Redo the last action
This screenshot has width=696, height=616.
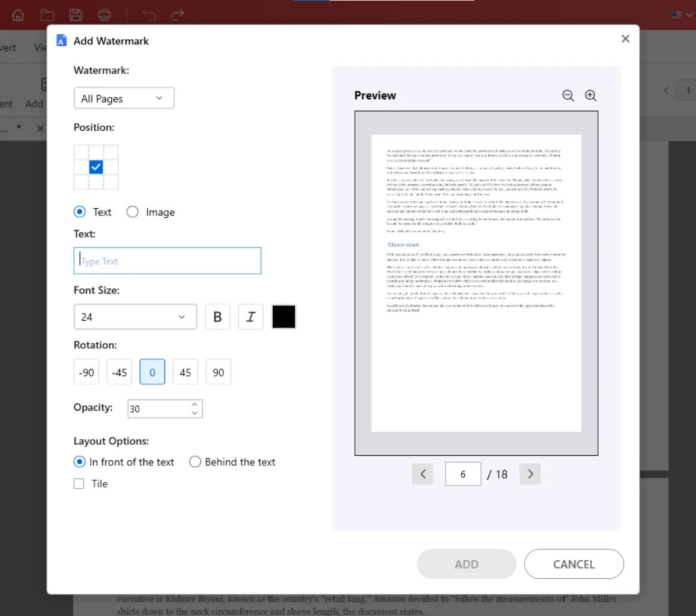pos(177,14)
